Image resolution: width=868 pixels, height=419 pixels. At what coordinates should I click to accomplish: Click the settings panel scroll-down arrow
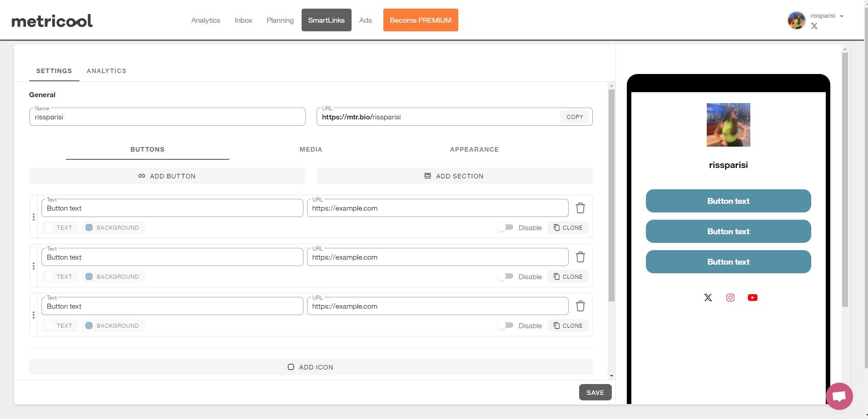611,376
